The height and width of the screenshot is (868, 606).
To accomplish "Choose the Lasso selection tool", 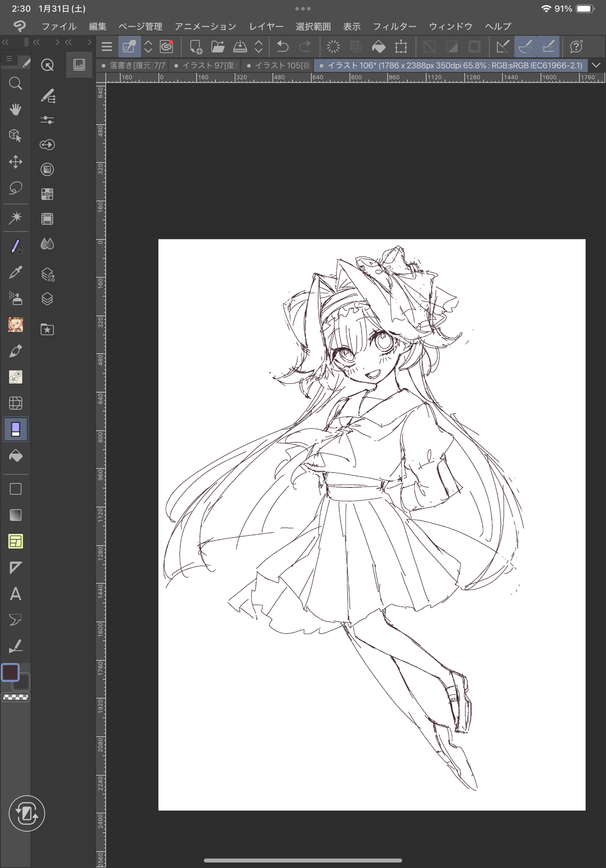I will tap(16, 188).
